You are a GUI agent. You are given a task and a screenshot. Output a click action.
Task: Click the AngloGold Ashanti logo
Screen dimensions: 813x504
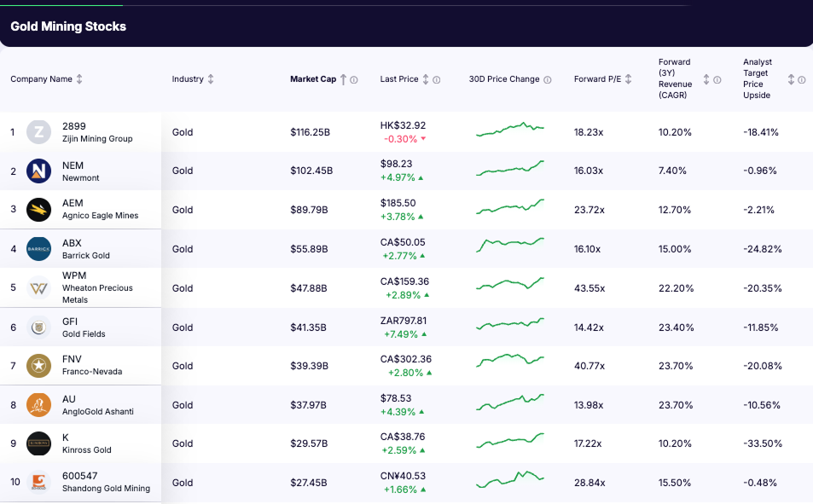point(38,405)
